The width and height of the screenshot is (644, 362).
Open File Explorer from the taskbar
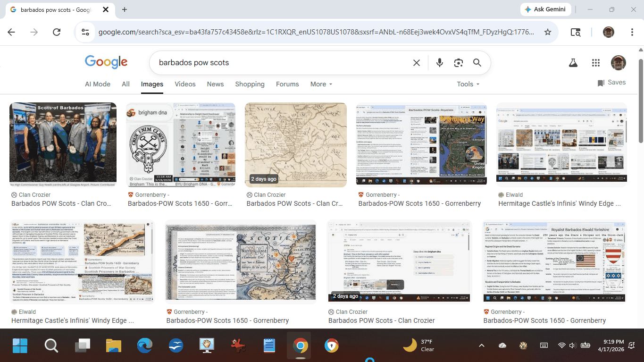114,346
